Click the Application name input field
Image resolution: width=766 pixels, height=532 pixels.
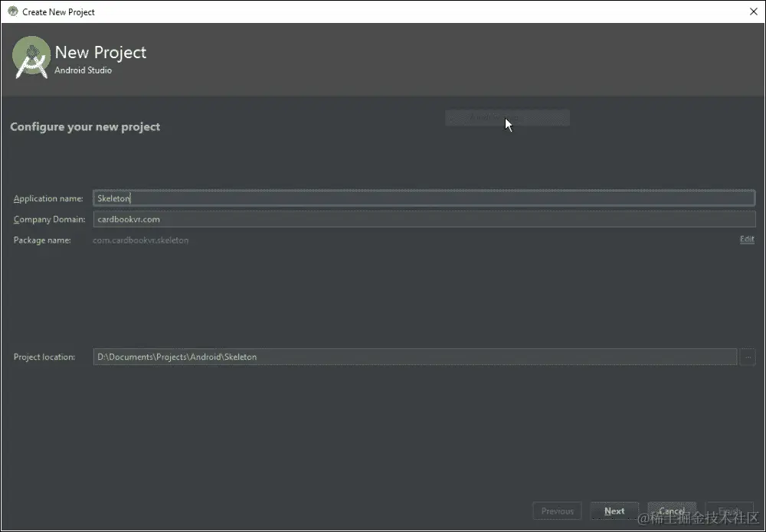(x=424, y=198)
